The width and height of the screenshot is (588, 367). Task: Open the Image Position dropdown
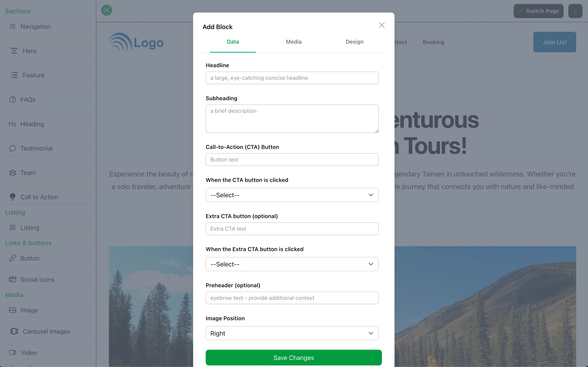[x=292, y=333]
